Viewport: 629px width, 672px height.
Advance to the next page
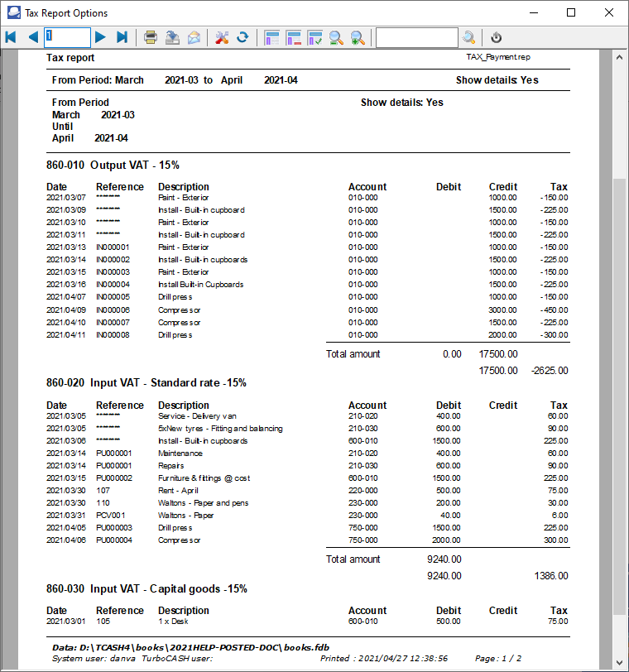100,37
